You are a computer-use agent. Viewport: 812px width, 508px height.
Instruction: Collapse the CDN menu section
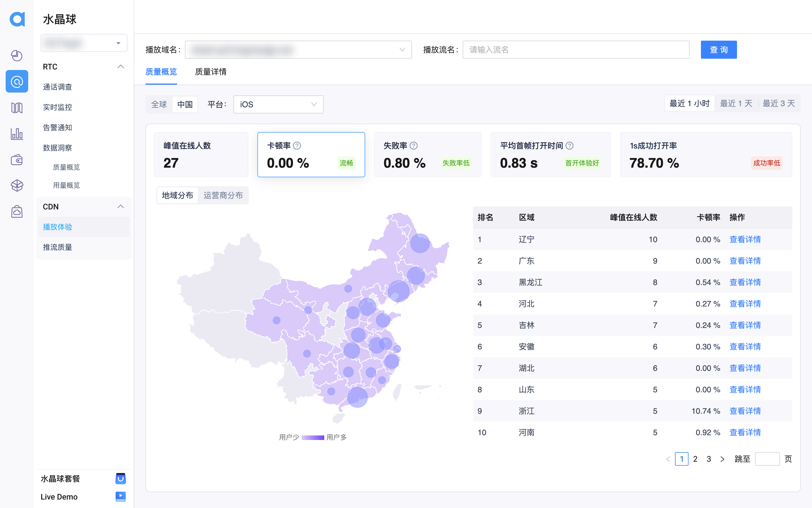[x=120, y=206]
